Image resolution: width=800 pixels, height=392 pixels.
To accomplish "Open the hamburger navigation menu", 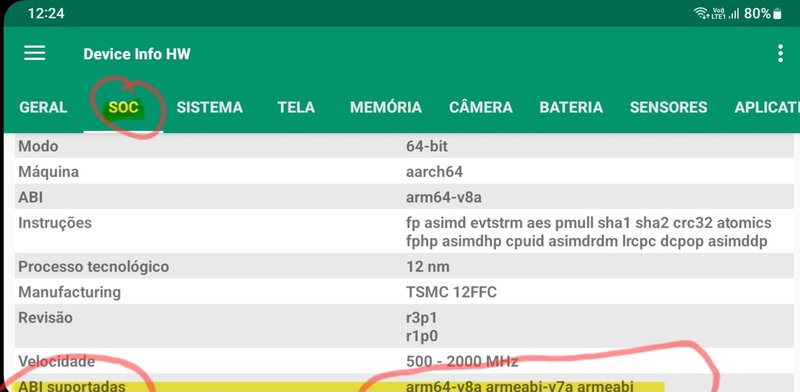I will tap(35, 53).
